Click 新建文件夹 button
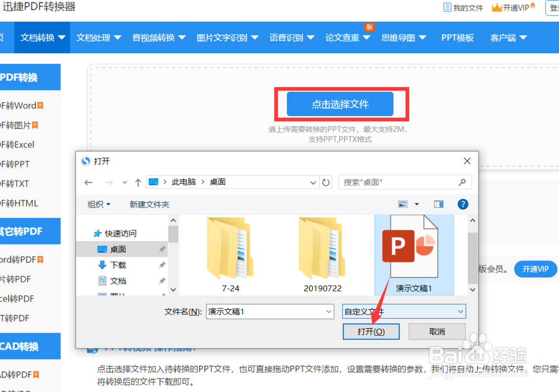The height and width of the screenshot is (392, 559). click(x=149, y=204)
